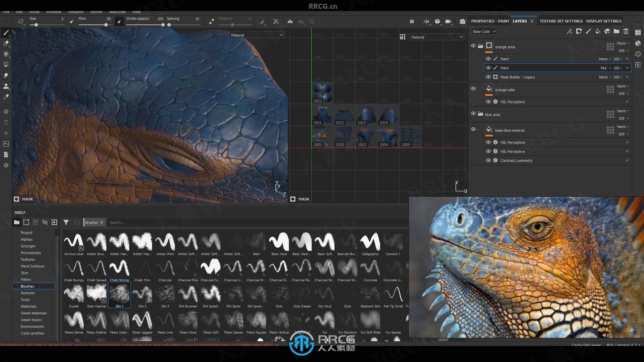Switch to the Display Settings tab

pos(604,21)
